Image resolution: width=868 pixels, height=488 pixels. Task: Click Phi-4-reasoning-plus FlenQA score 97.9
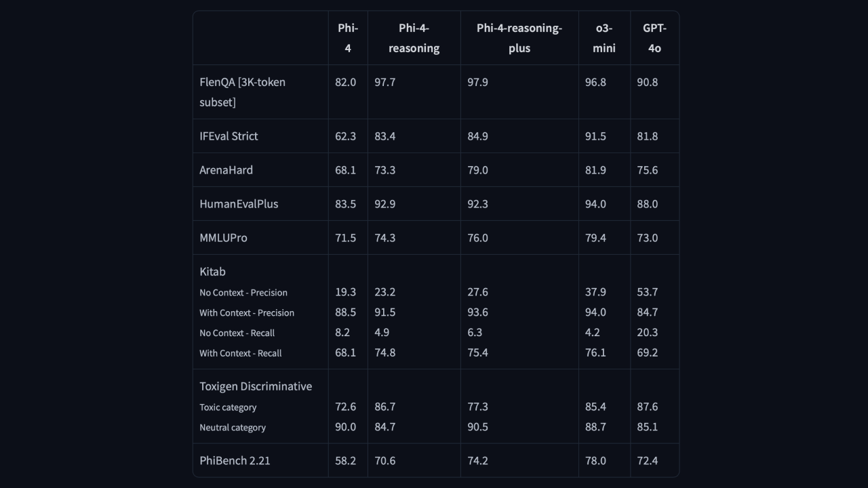(x=477, y=82)
